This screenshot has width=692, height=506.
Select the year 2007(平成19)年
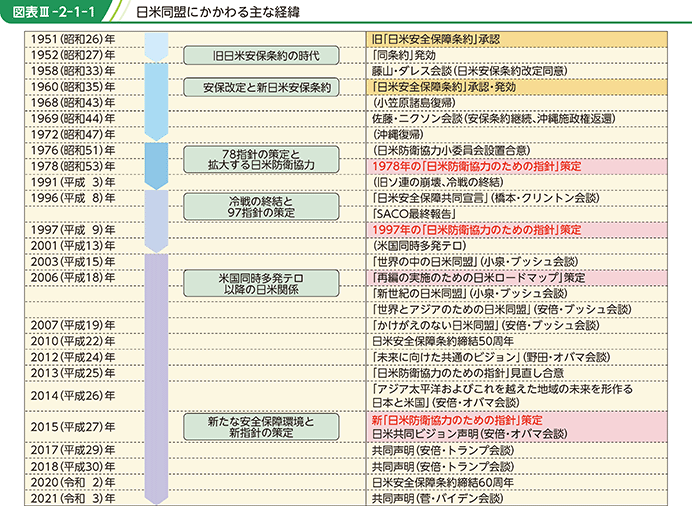point(73,325)
